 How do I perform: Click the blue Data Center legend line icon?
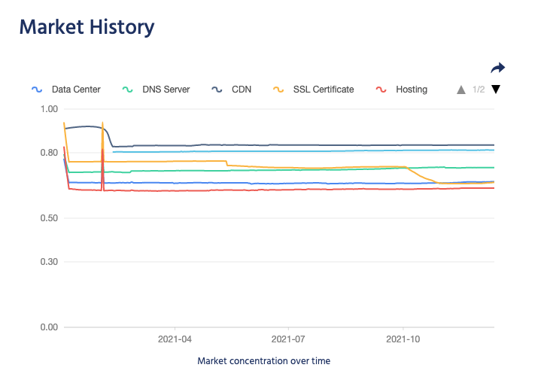pyautogui.click(x=36, y=90)
